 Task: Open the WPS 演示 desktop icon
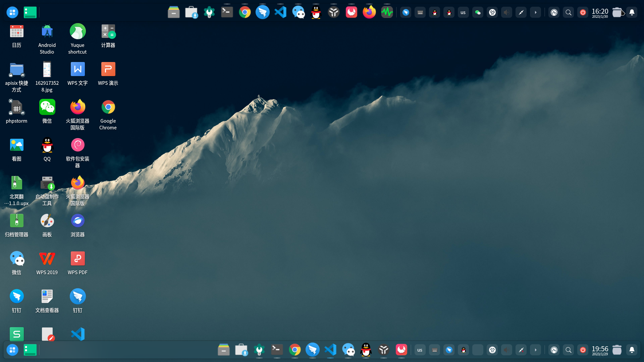[108, 69]
